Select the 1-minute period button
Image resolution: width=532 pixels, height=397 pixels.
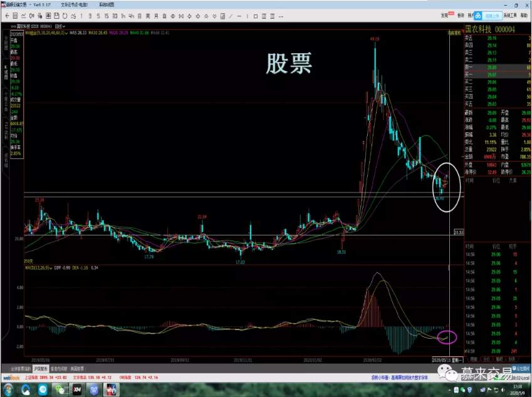point(81,16)
